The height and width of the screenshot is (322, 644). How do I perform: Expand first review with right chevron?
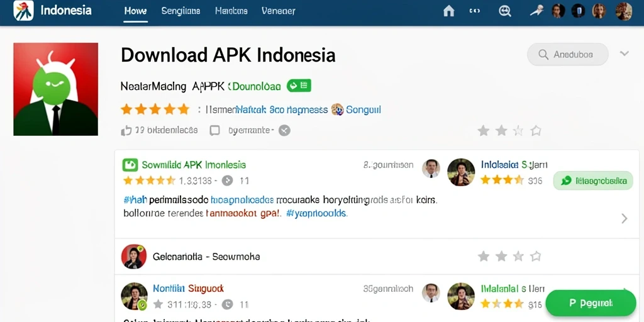(x=625, y=218)
